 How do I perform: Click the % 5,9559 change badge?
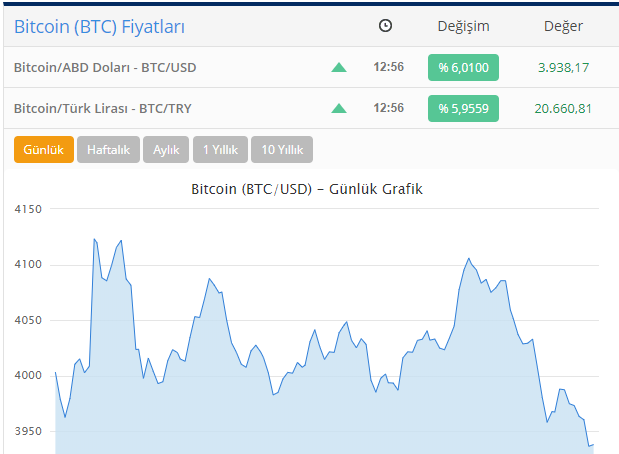(x=463, y=109)
